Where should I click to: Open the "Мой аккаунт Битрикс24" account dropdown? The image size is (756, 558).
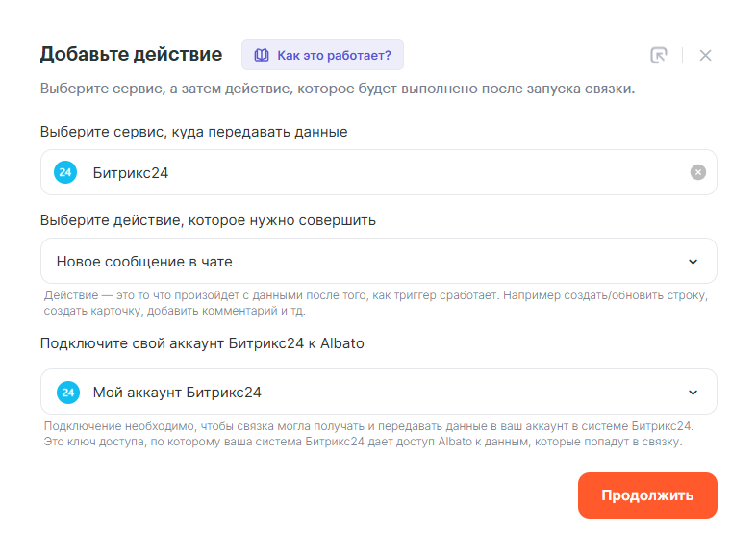click(x=365, y=392)
